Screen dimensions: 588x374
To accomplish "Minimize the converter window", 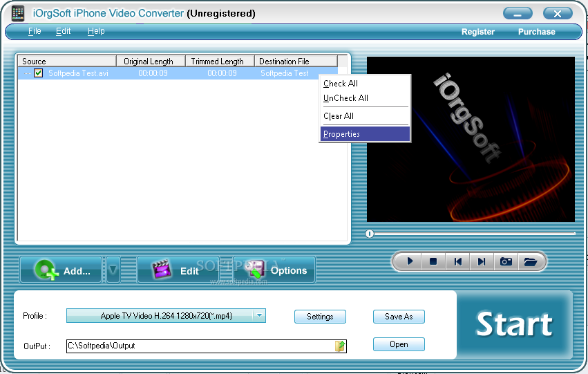I will click(x=518, y=14).
